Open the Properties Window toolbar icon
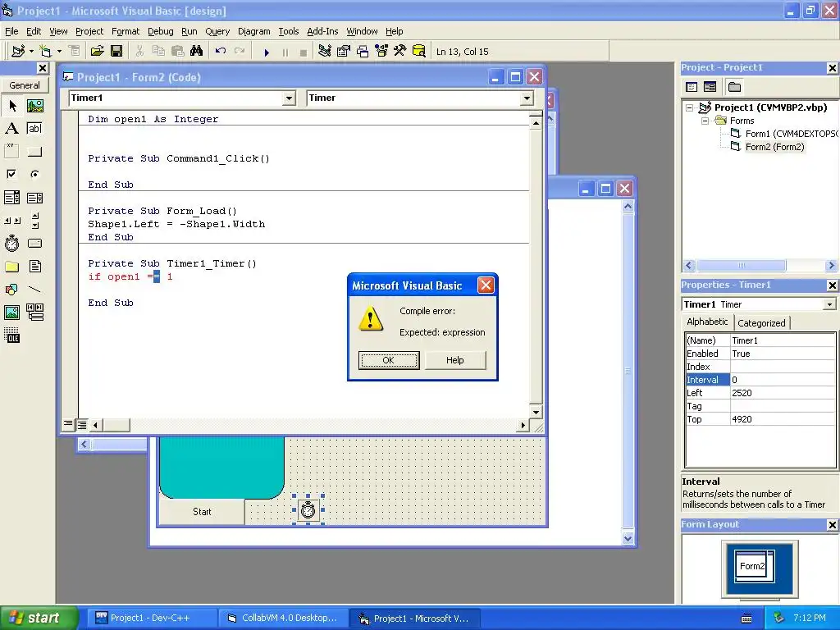Viewport: 840px width, 630px height. tap(344, 52)
